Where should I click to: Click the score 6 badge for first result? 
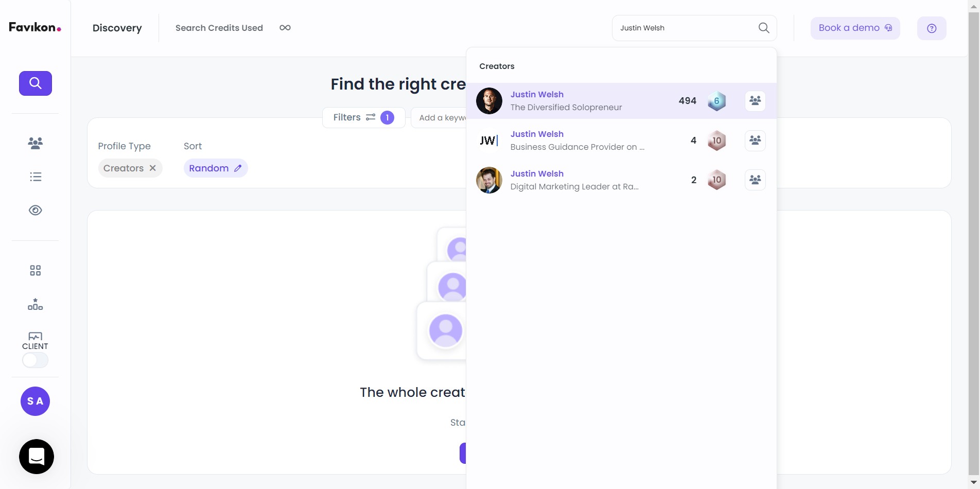click(x=716, y=101)
